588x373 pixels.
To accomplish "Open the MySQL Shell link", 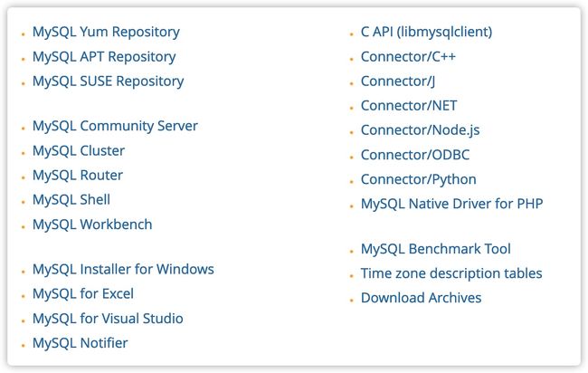I will (x=71, y=200).
